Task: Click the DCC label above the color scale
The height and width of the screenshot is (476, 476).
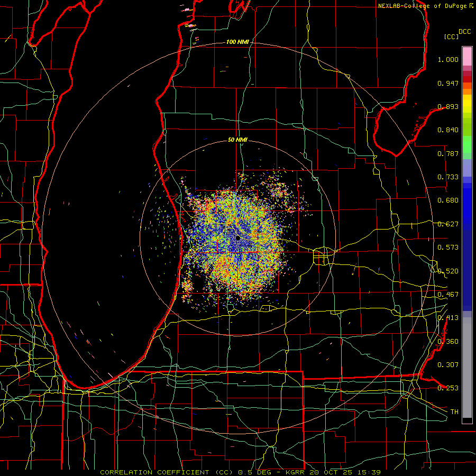Action: point(464,32)
